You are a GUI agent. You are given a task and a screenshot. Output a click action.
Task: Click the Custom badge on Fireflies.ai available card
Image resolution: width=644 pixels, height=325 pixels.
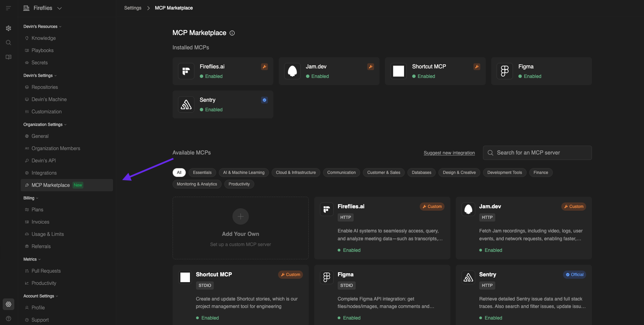432,207
